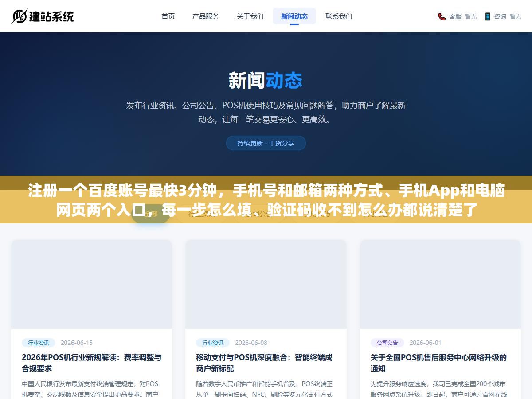Click the 公司公告 tag on third card
532x399 pixels.
pyautogui.click(x=387, y=343)
